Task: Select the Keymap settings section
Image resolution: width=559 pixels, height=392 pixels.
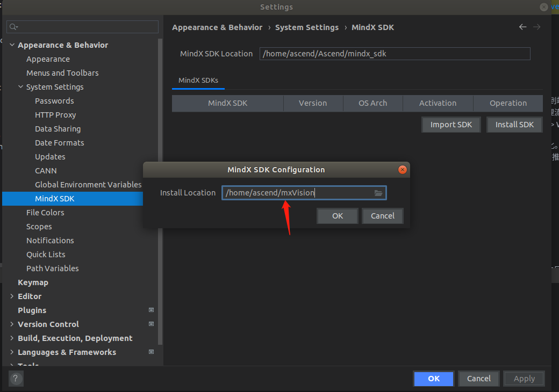Action: click(33, 282)
